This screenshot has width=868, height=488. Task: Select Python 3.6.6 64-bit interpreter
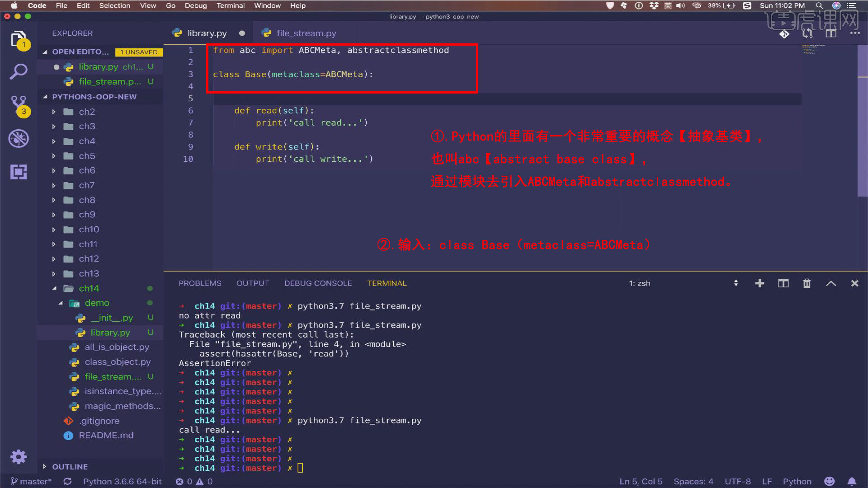point(122,481)
